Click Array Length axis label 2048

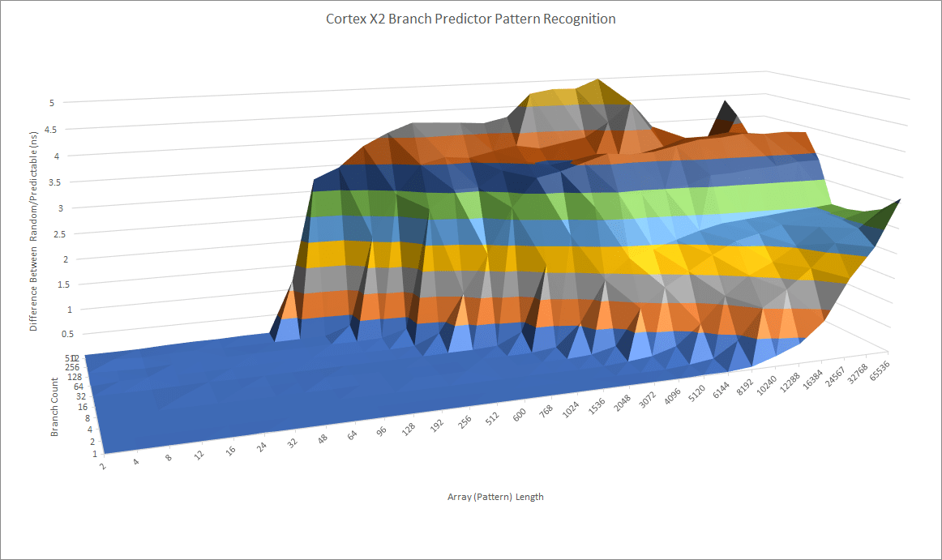(622, 402)
